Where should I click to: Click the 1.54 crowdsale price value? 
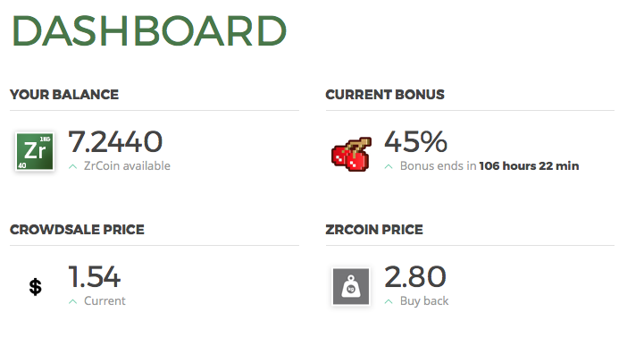(95, 276)
